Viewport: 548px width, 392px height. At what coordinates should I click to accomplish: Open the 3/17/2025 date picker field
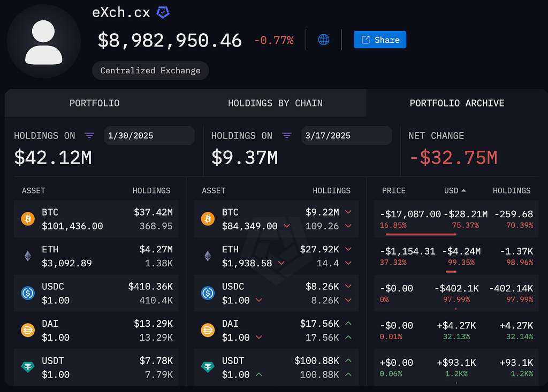click(x=347, y=135)
